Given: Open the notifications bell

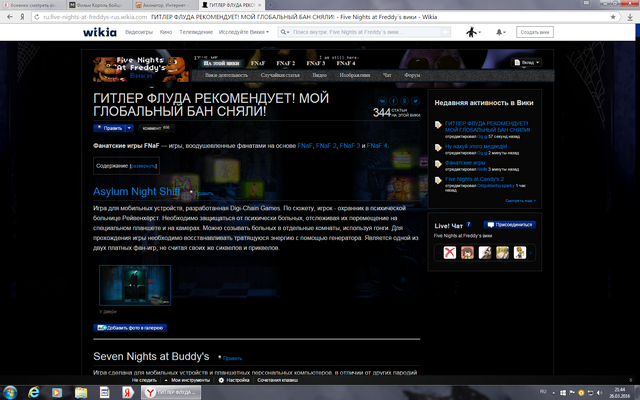Looking at the screenshot, I should [500, 32].
